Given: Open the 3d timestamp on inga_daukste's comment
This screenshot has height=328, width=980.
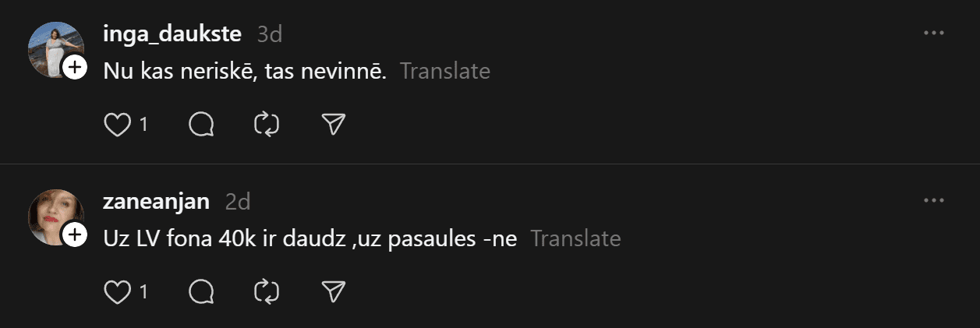Looking at the screenshot, I should tap(269, 34).
